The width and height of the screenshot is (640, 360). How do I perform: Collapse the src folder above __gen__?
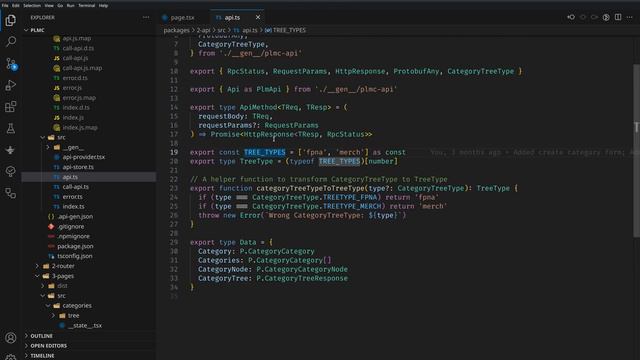pyautogui.click(x=61, y=137)
